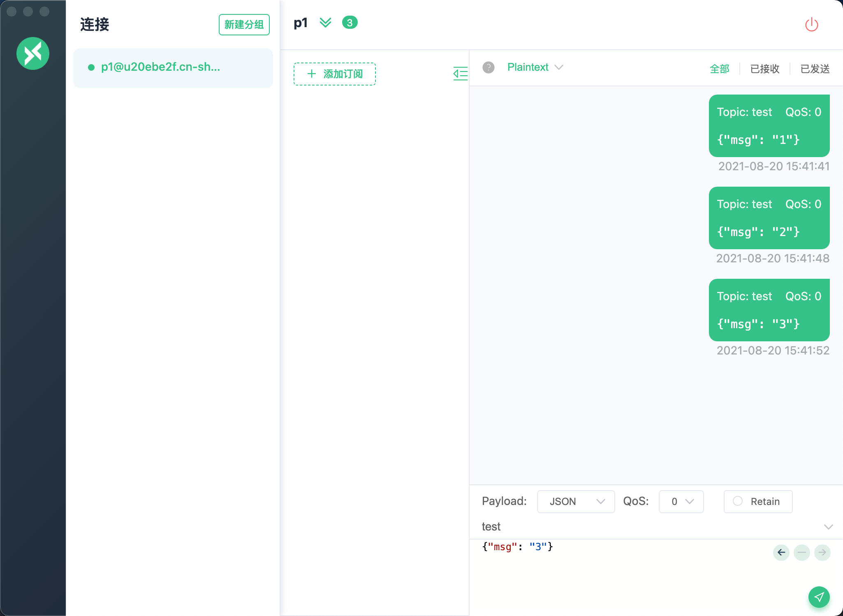
Task: Go to the next payload using the right arrow
Action: pos(822,552)
